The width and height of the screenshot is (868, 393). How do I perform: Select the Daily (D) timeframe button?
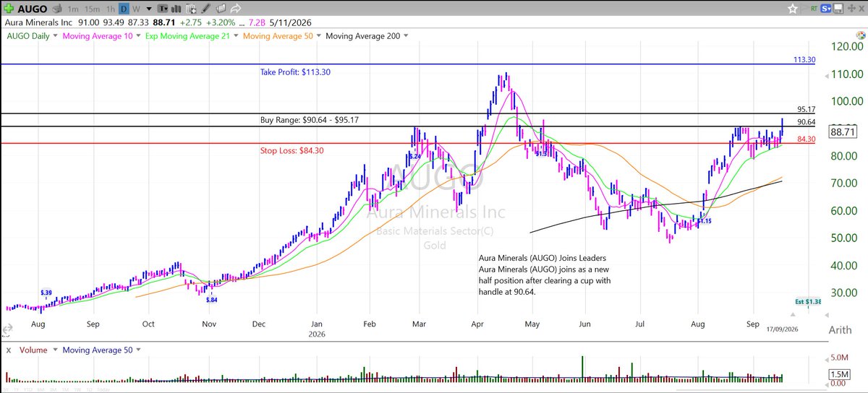(124, 9)
